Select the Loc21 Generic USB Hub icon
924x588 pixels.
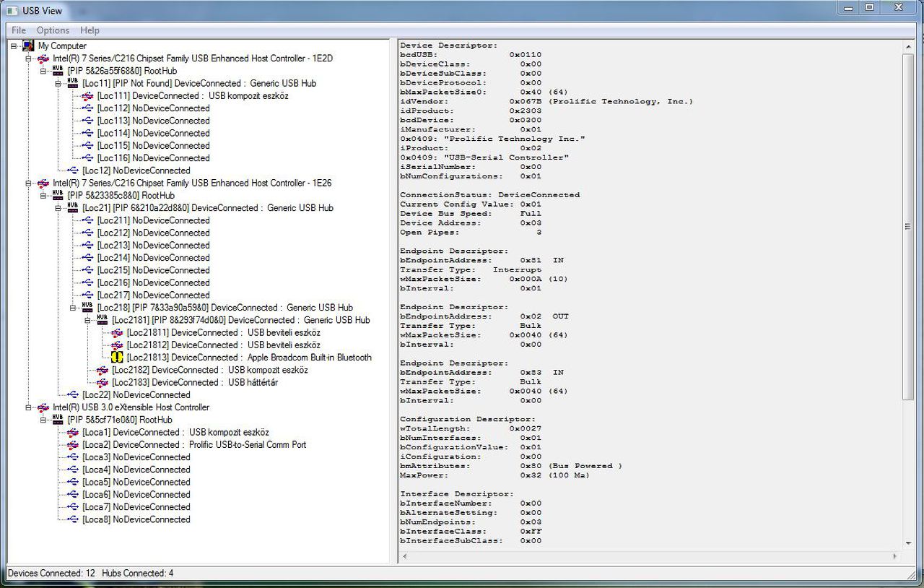tap(73, 208)
